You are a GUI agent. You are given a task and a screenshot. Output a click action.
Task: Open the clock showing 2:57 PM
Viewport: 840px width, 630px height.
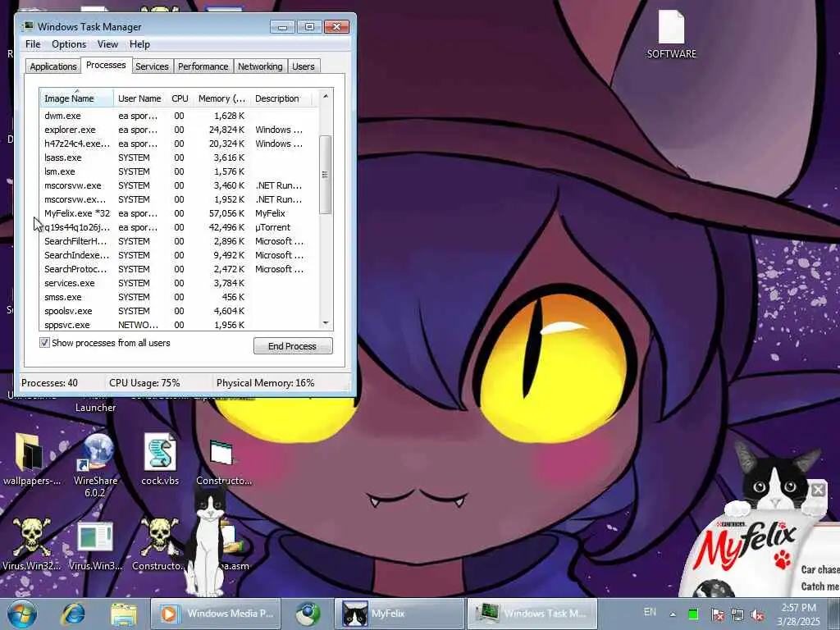click(x=798, y=614)
